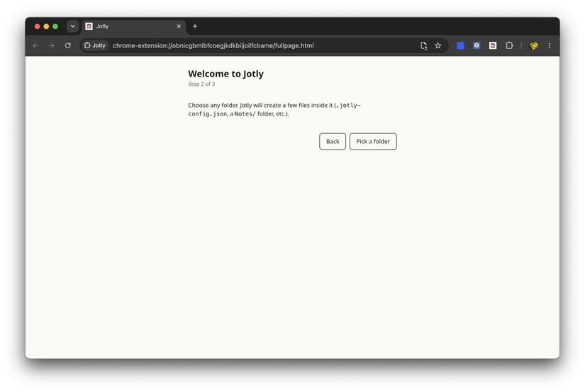Click the 'Choose any folder' description text
Viewport: 585px width, 392px height.
pyautogui.click(x=274, y=109)
